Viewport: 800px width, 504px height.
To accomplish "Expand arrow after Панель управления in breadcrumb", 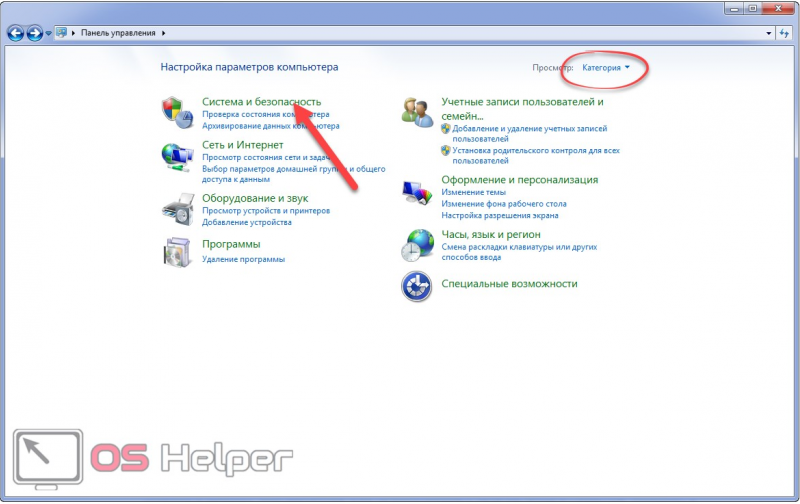I will tap(164, 33).
